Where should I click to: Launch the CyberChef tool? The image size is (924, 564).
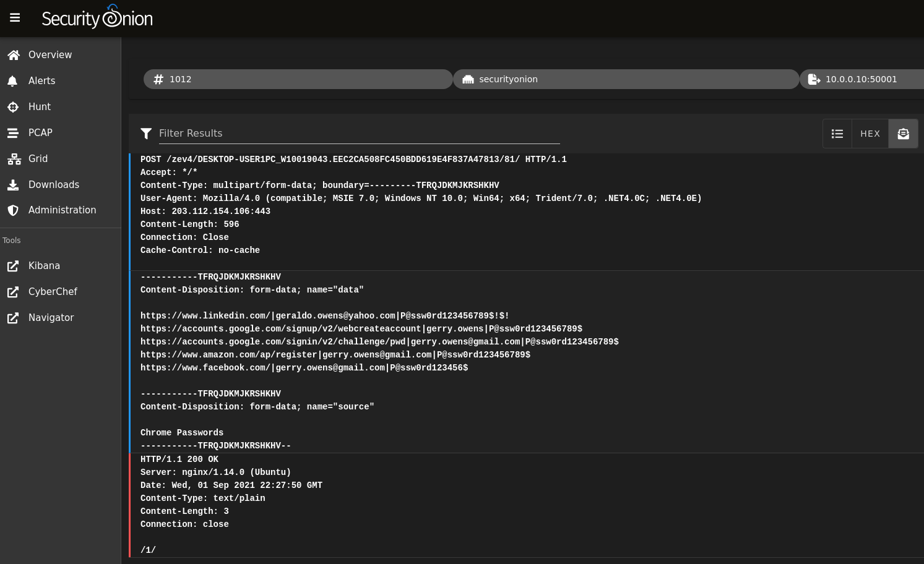60,292
